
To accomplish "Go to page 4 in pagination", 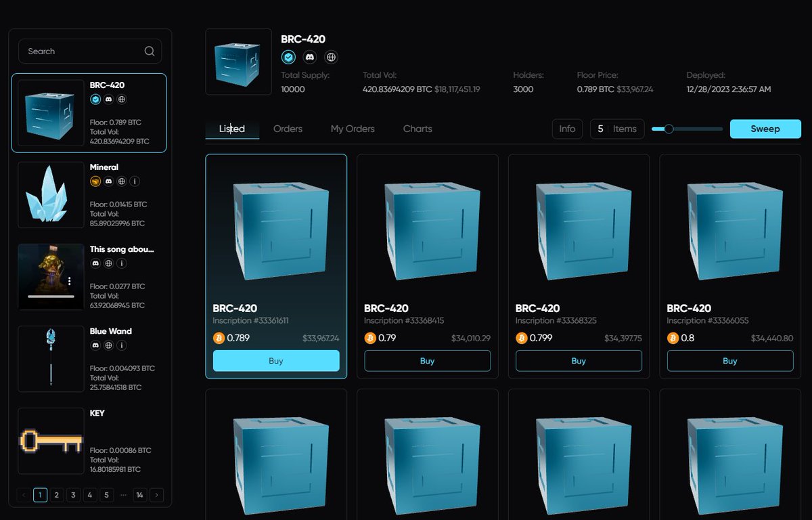I will 90,495.
